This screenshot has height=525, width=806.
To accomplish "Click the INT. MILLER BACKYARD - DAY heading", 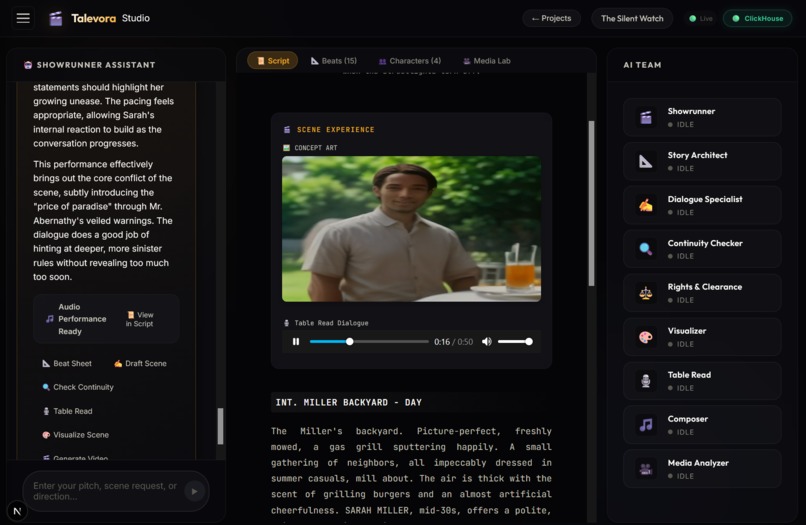I will [x=349, y=403].
